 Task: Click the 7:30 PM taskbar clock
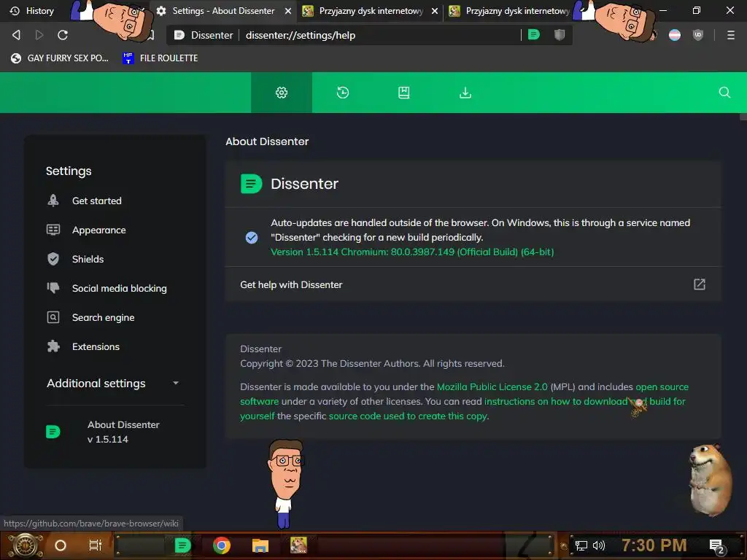pyautogui.click(x=654, y=545)
